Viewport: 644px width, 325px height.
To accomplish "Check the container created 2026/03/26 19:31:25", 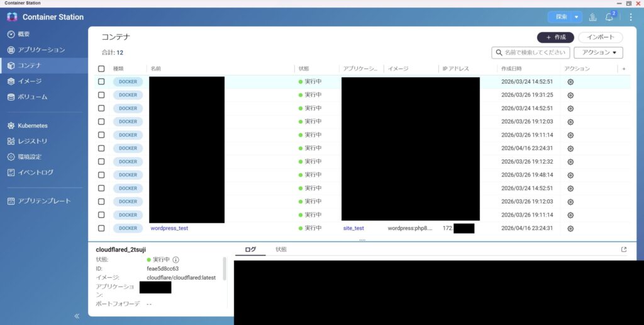I will 101,95.
